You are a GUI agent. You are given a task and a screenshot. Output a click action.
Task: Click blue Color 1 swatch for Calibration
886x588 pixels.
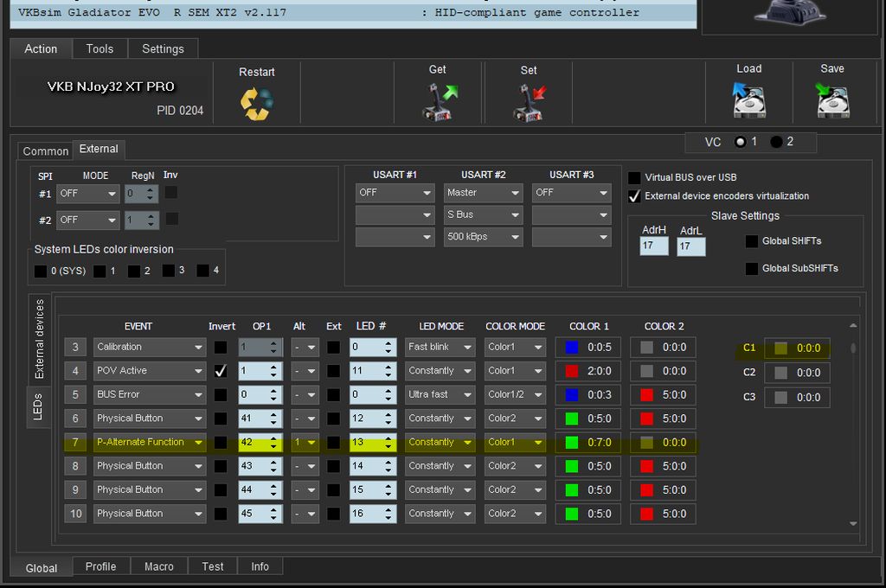pyautogui.click(x=572, y=348)
